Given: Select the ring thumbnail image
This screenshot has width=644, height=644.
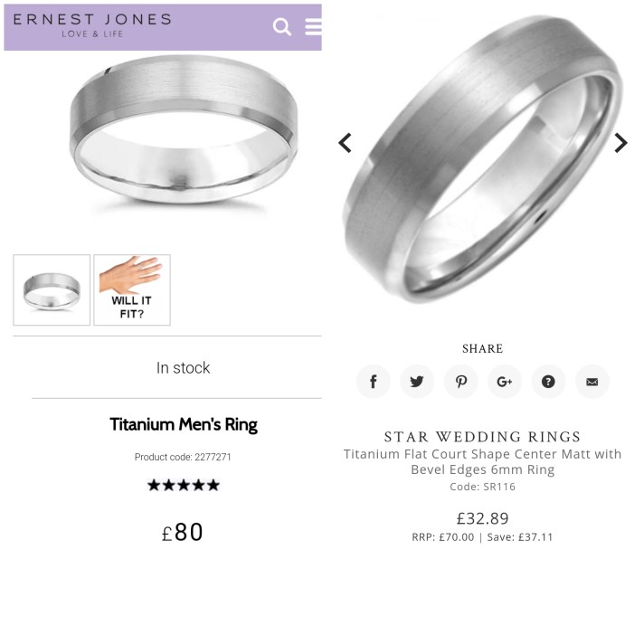Looking at the screenshot, I should pyautogui.click(x=52, y=290).
